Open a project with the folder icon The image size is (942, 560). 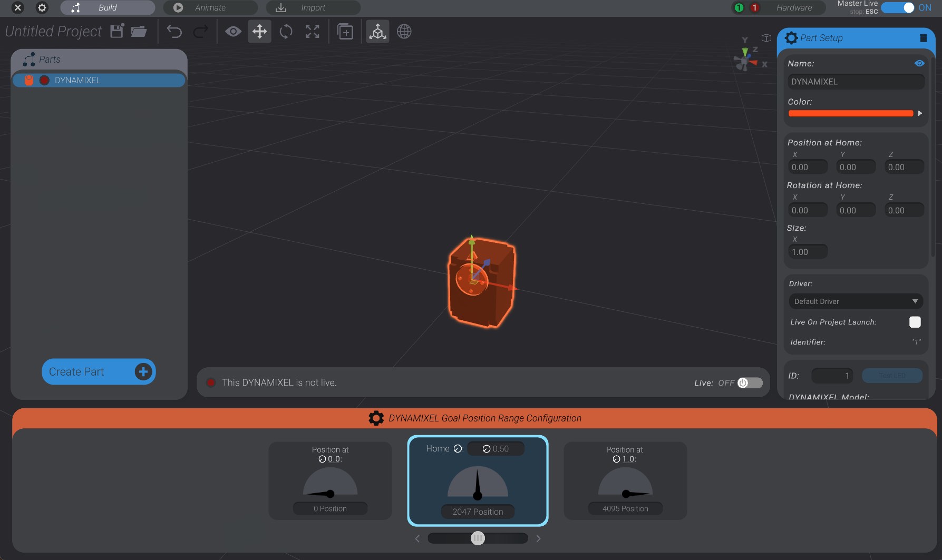138,32
